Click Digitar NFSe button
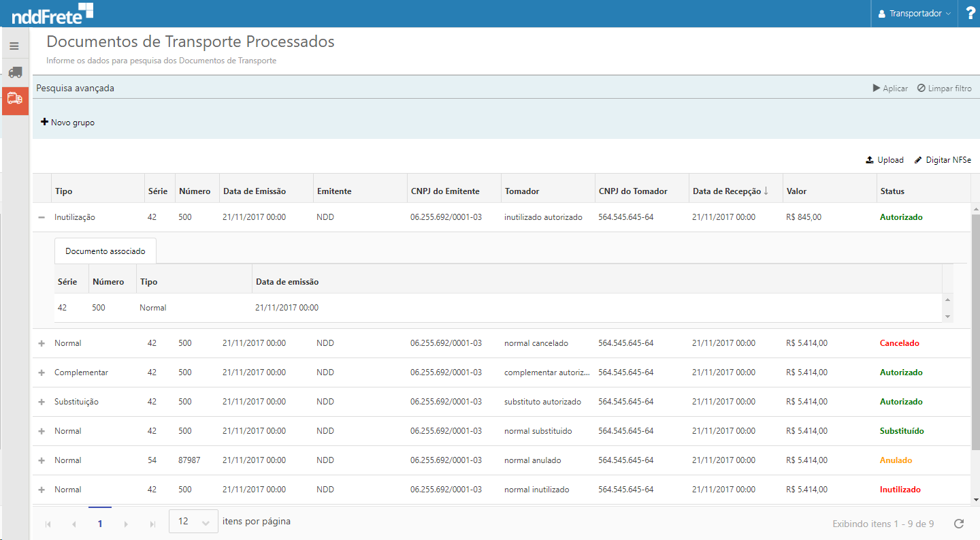 coord(943,160)
